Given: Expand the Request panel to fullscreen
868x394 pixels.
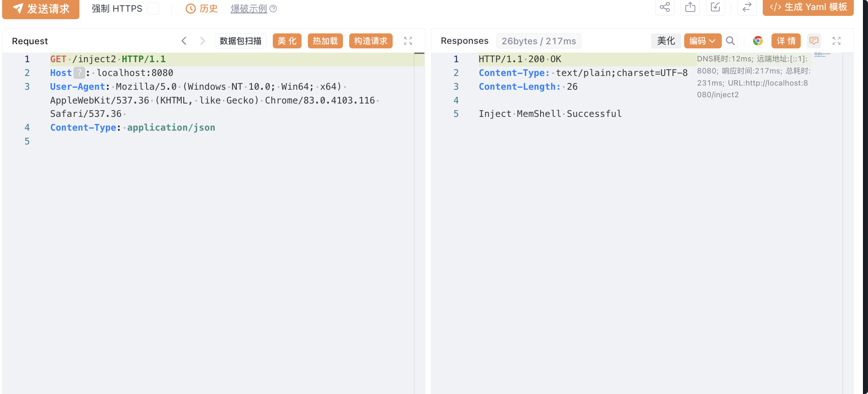Looking at the screenshot, I should coord(408,41).
